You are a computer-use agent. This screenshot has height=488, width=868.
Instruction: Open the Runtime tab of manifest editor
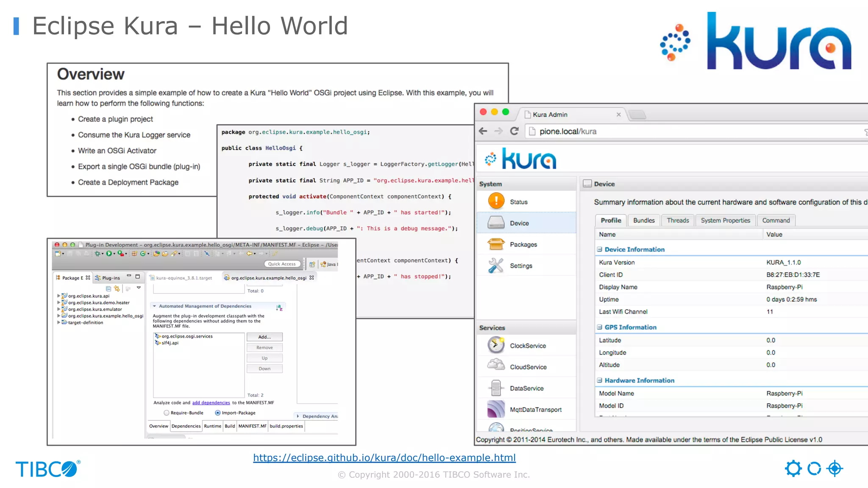[212, 426]
